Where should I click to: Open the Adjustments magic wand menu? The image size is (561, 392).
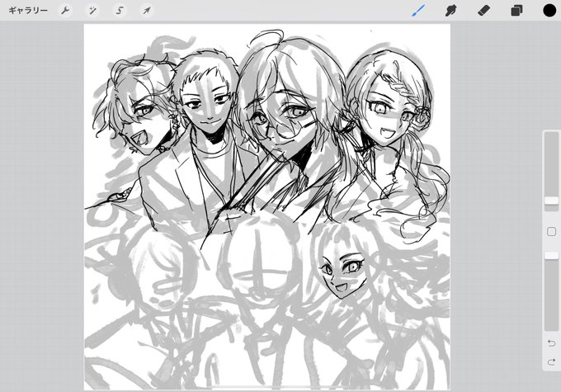point(92,11)
